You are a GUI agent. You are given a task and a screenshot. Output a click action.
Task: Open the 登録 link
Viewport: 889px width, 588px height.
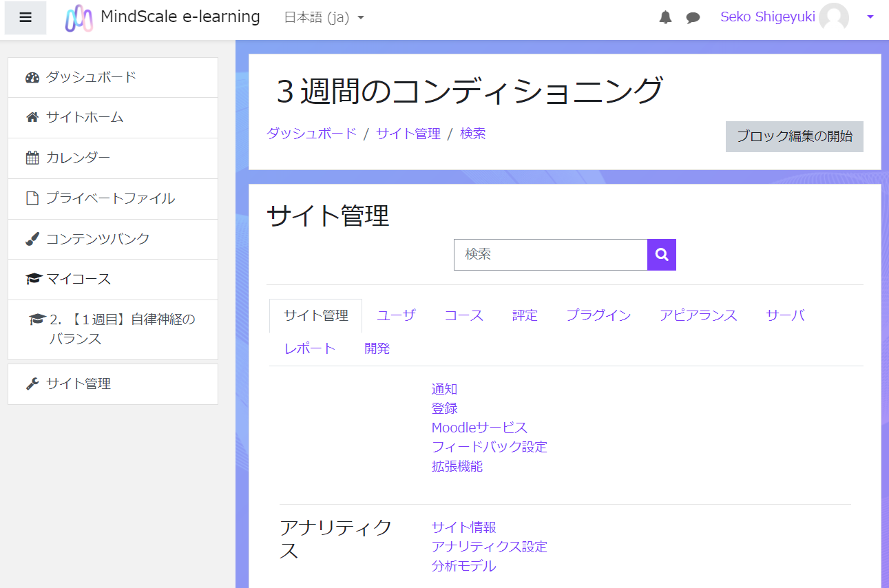click(x=444, y=408)
